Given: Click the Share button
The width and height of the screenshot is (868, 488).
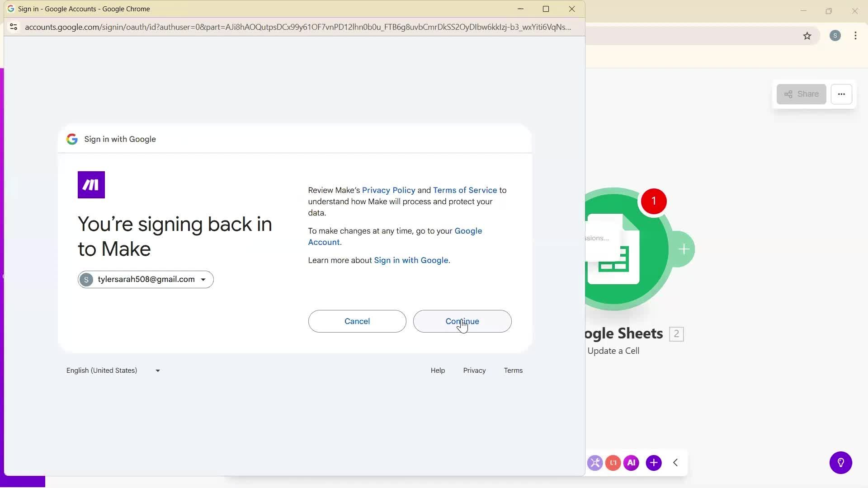Looking at the screenshot, I should (x=801, y=94).
